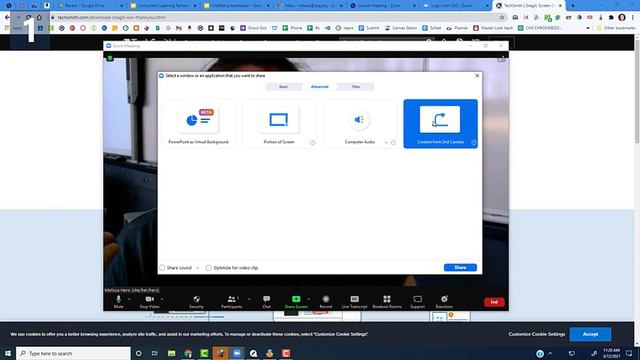Mute microphone in Zoom toolbar
Viewport: 640px width, 360px height.
pos(118,302)
